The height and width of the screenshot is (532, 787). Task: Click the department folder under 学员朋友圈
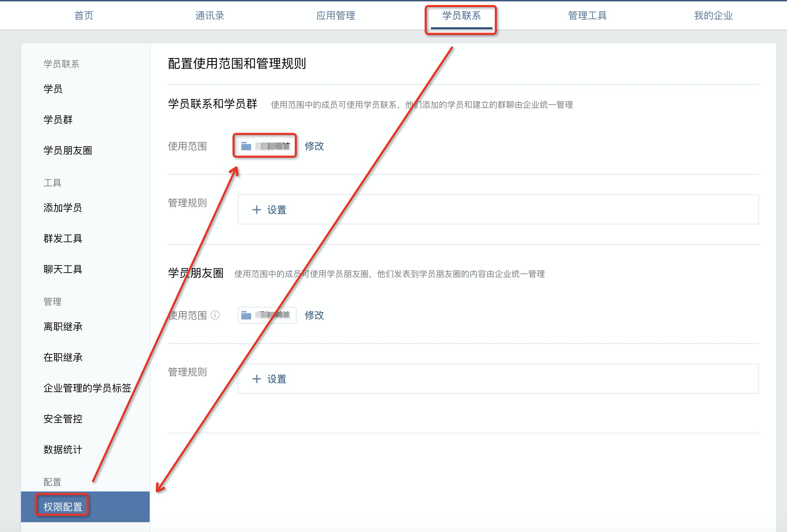click(x=267, y=315)
